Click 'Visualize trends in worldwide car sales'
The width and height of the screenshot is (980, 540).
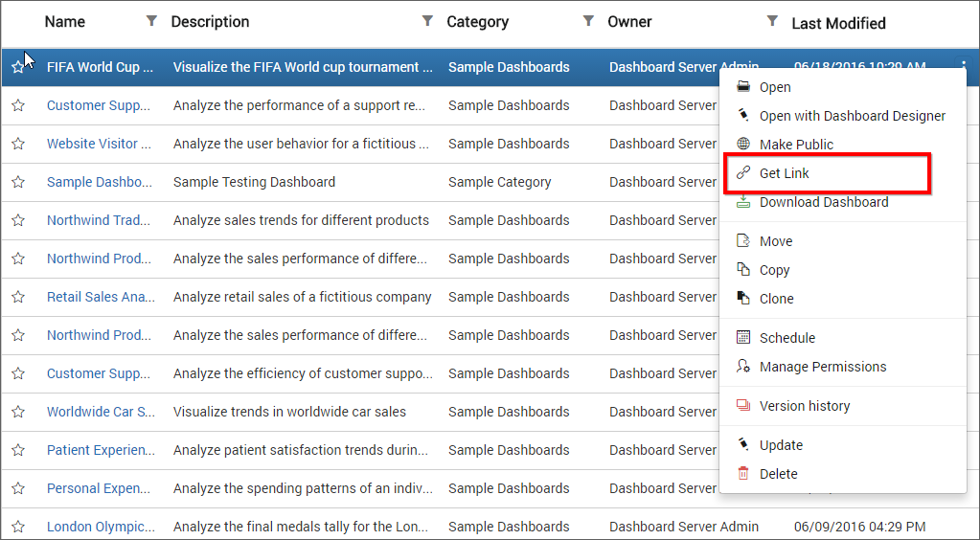click(x=289, y=412)
